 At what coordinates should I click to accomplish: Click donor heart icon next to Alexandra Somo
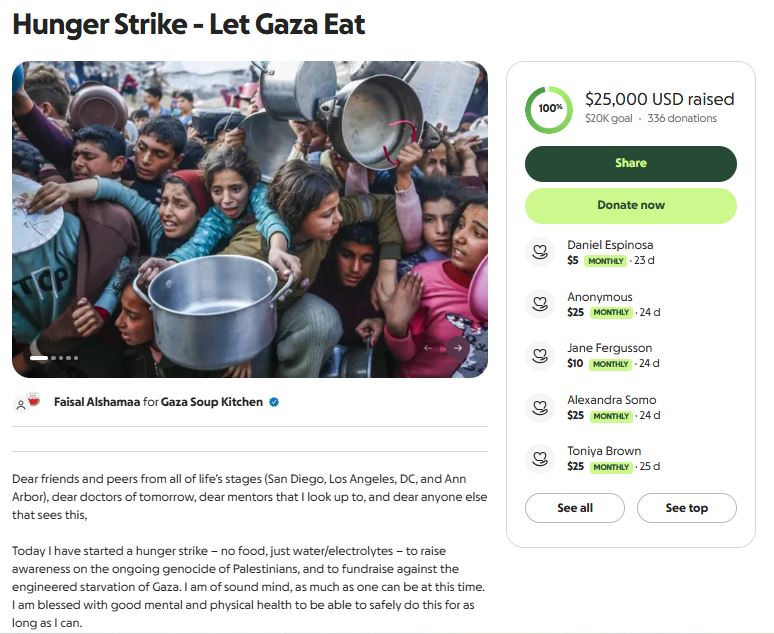[x=540, y=407]
